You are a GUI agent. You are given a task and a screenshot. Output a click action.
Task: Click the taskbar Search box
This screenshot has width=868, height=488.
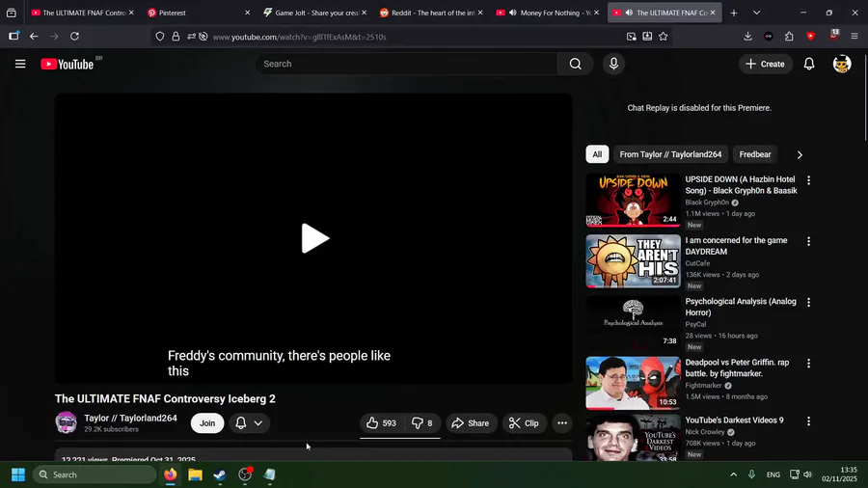[x=95, y=474]
